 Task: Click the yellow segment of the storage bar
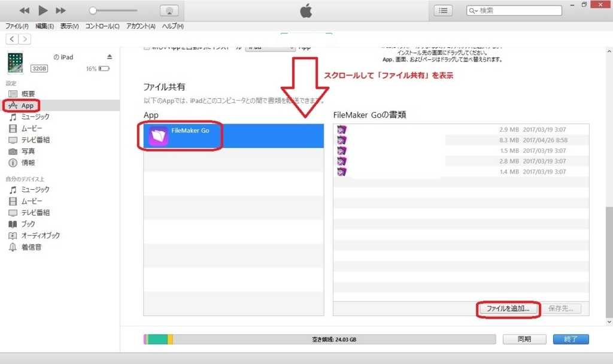171,339
